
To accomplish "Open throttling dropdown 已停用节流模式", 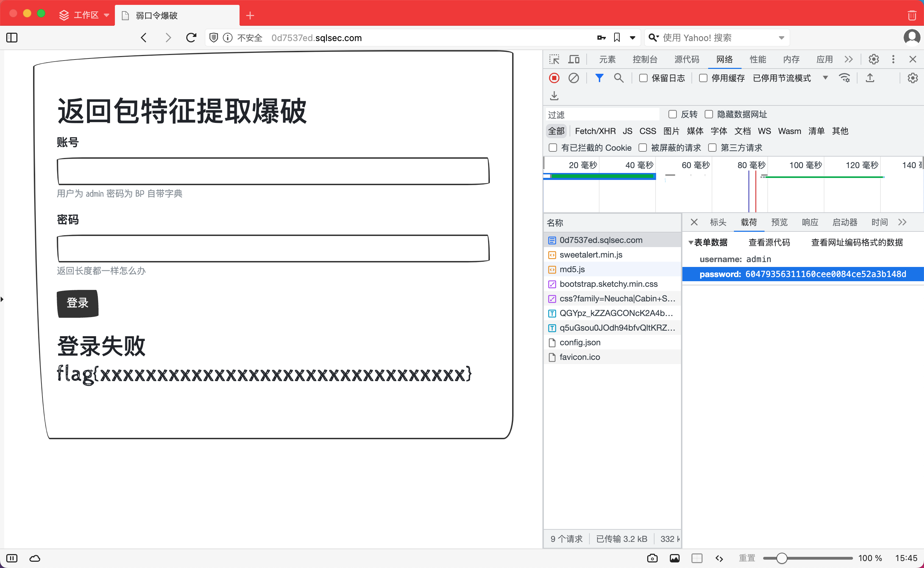I will pos(790,78).
